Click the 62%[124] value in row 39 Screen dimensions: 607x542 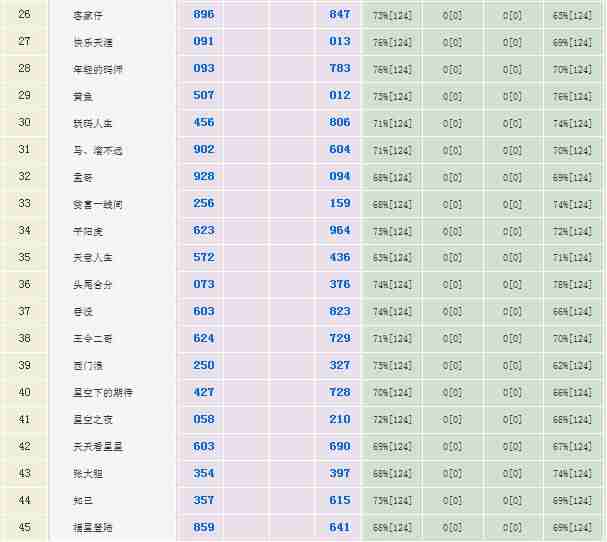click(x=573, y=366)
